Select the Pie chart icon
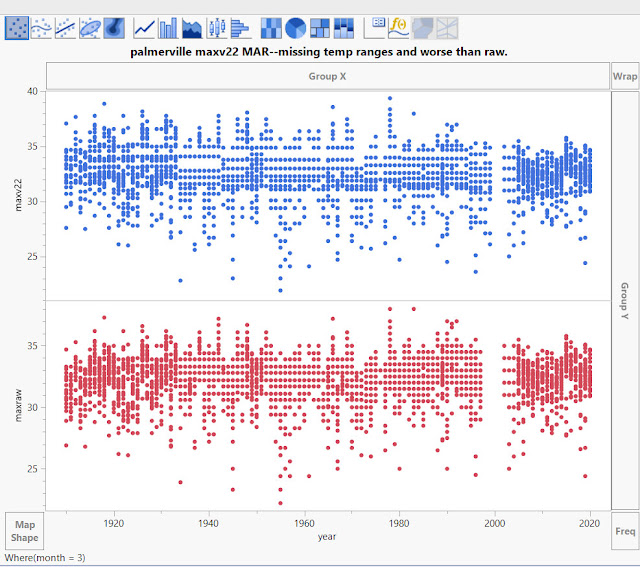This screenshot has height=567, width=640. click(x=295, y=28)
